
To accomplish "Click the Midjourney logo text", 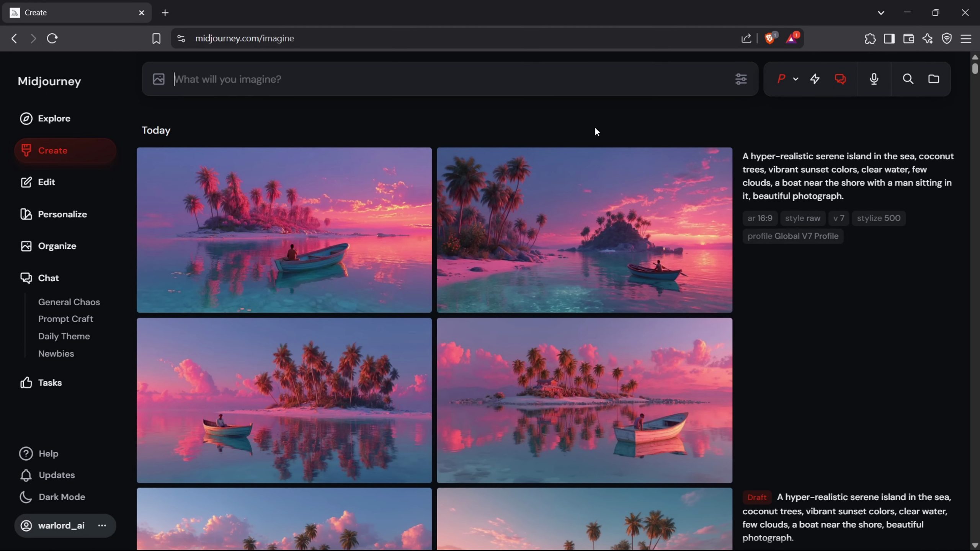I will coord(49,81).
